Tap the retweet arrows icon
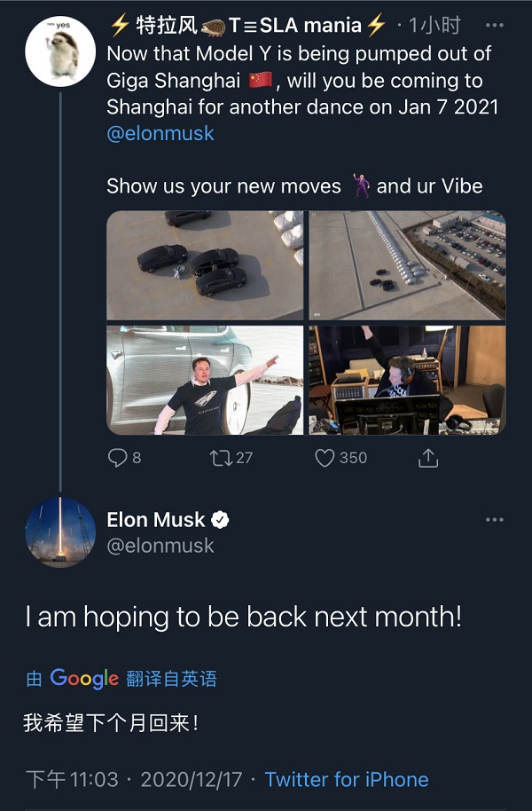Image resolution: width=532 pixels, height=811 pixels. coord(218,458)
